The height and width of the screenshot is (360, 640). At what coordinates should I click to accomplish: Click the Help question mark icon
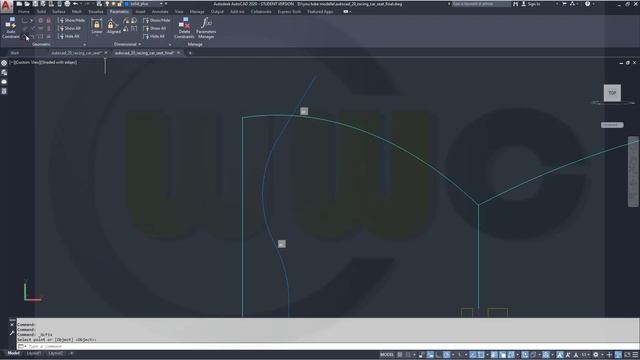click(587, 4)
